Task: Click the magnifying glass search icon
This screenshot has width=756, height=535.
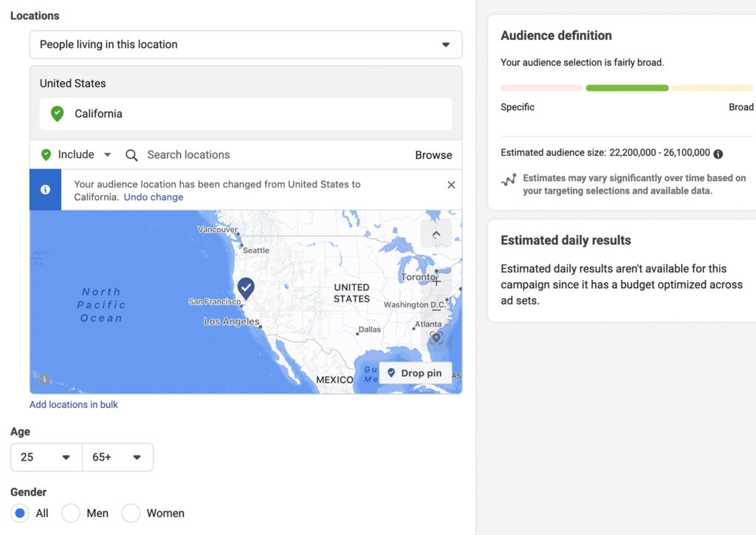Action: (x=131, y=155)
